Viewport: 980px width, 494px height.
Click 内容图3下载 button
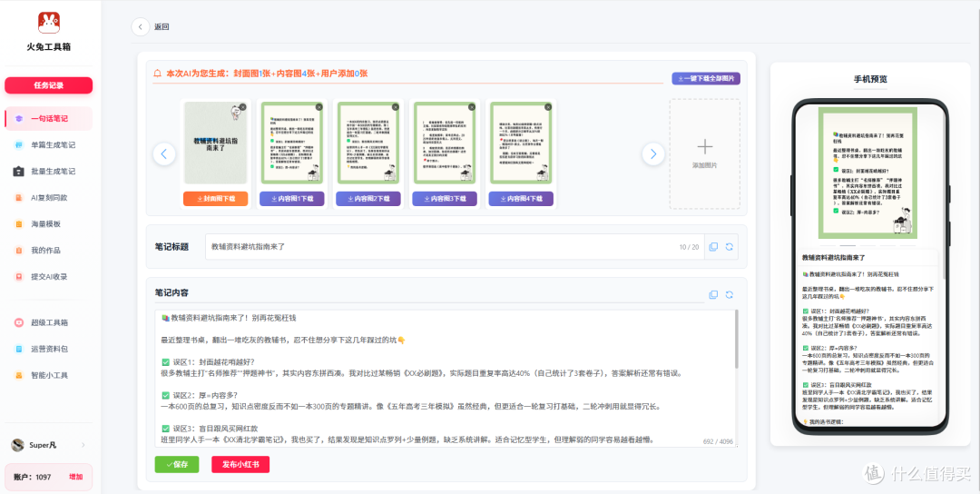click(445, 199)
